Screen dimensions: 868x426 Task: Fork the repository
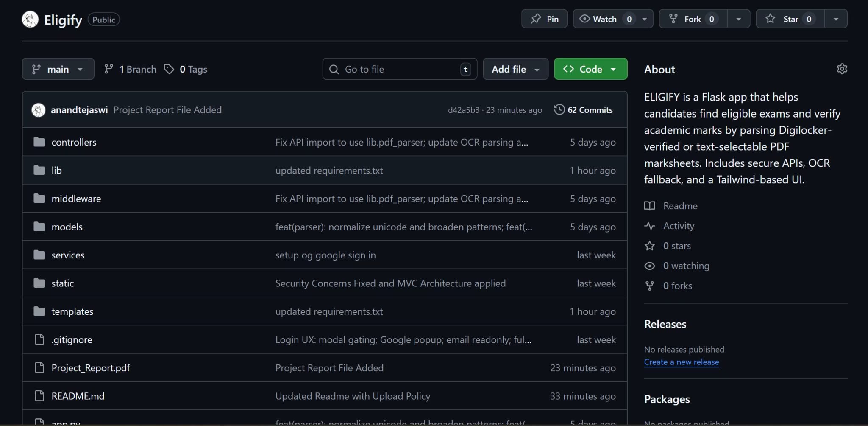coord(693,19)
